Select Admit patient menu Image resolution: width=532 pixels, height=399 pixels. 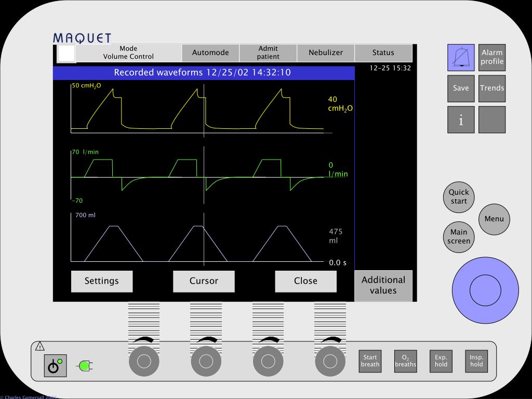[x=268, y=52]
